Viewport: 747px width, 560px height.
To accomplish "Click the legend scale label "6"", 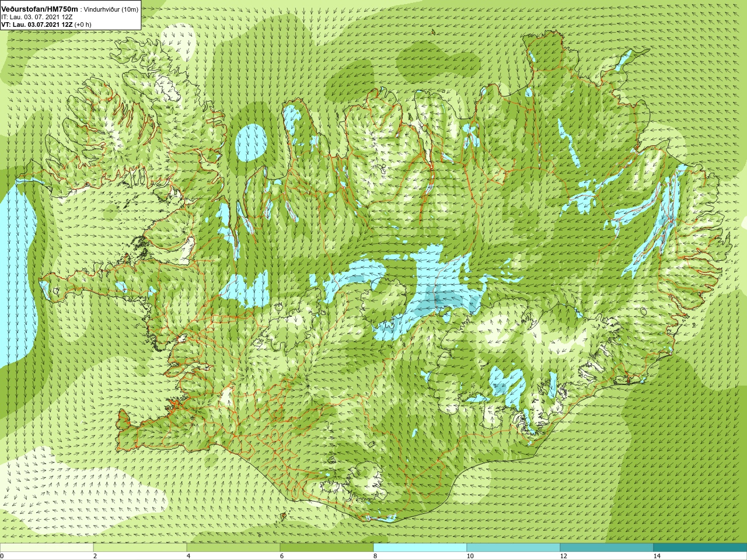I will point(282,556).
